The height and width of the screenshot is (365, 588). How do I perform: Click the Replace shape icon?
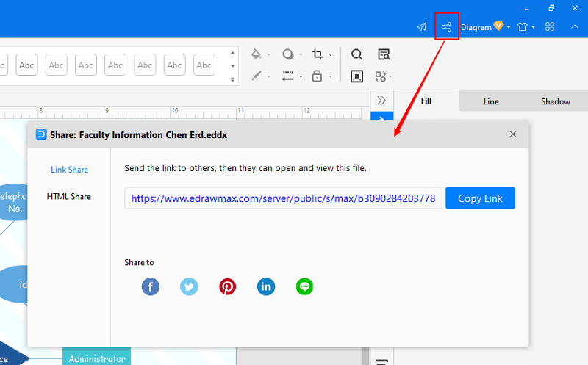381,76
